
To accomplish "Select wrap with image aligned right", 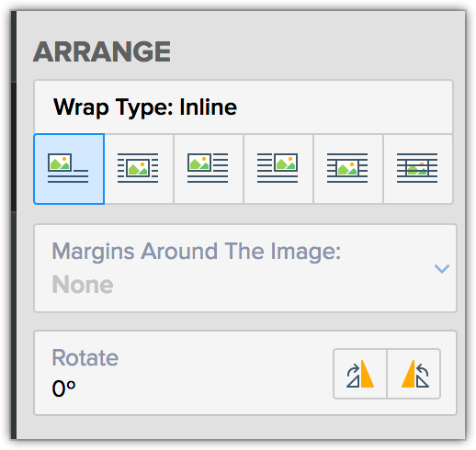I will click(x=278, y=169).
